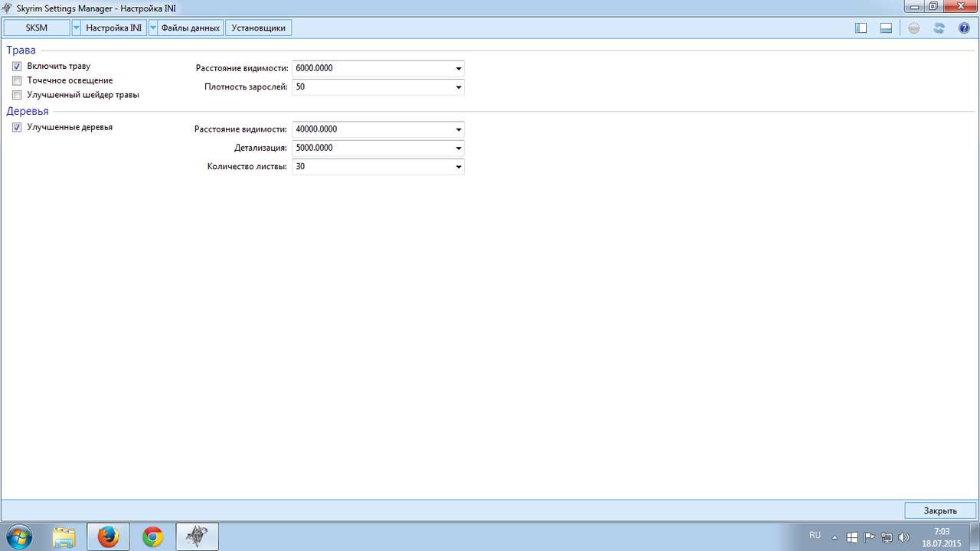Click the Количество листвы label
The image size is (980, 551).
coord(248,167)
